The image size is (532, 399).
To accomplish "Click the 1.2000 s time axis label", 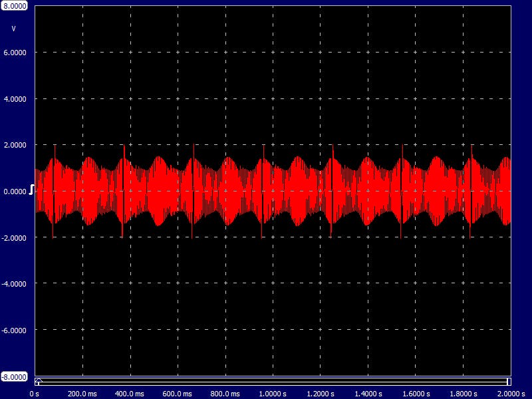I will 320,393.
